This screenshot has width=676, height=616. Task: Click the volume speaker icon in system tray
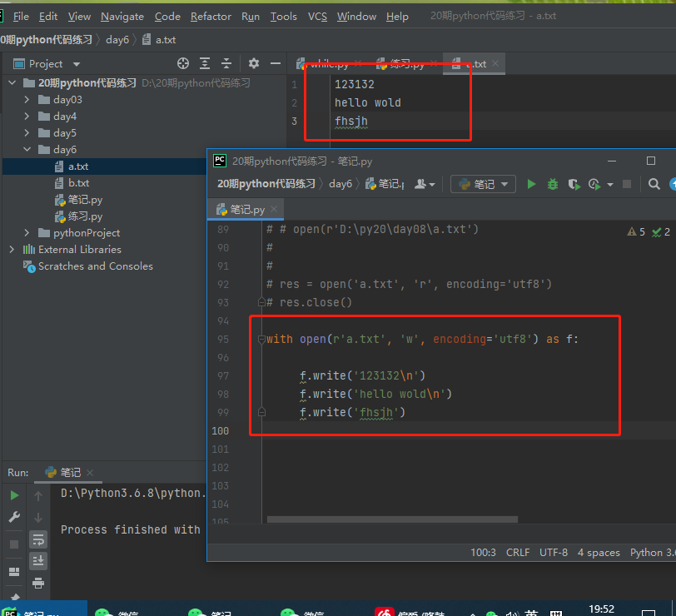(x=512, y=613)
